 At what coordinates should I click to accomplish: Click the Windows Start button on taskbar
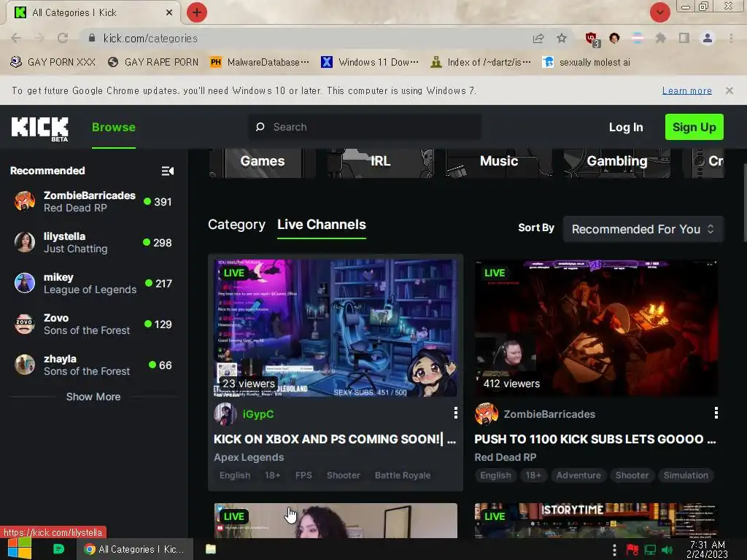click(20, 549)
